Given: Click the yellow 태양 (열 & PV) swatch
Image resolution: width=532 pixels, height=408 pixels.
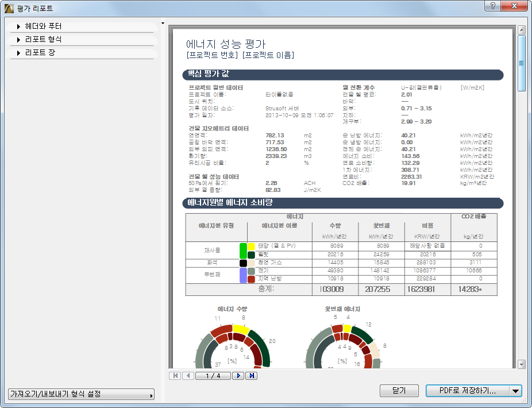Looking at the screenshot, I should pos(251,247).
